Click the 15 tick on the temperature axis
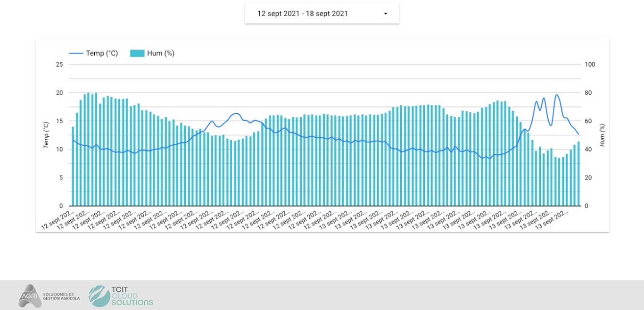 (59, 121)
